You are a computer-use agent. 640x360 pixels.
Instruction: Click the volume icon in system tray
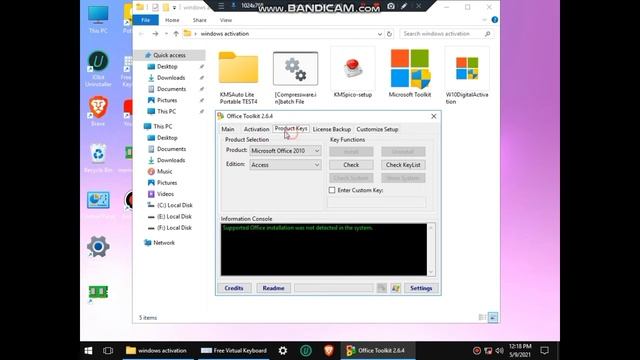[500, 351]
